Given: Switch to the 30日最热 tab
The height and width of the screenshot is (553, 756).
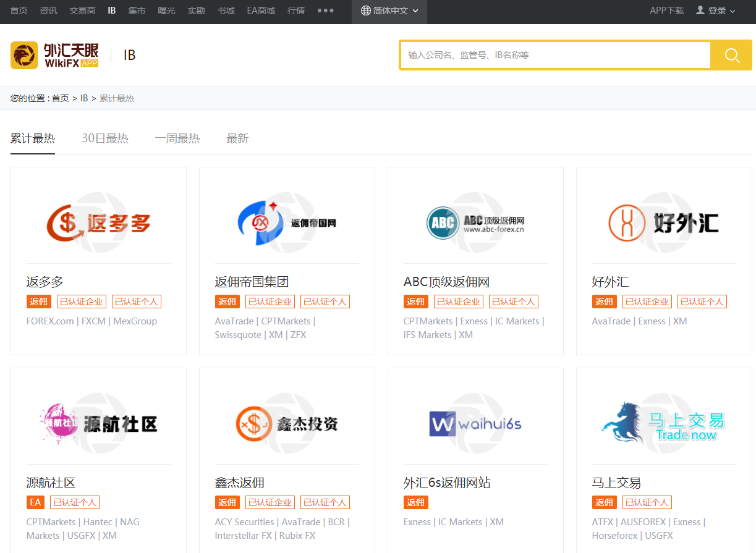Looking at the screenshot, I should 105,138.
